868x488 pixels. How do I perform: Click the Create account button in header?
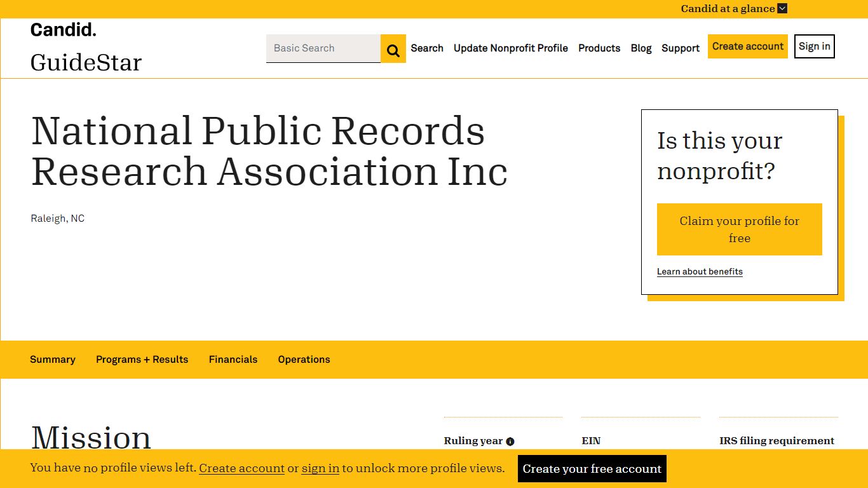748,46
